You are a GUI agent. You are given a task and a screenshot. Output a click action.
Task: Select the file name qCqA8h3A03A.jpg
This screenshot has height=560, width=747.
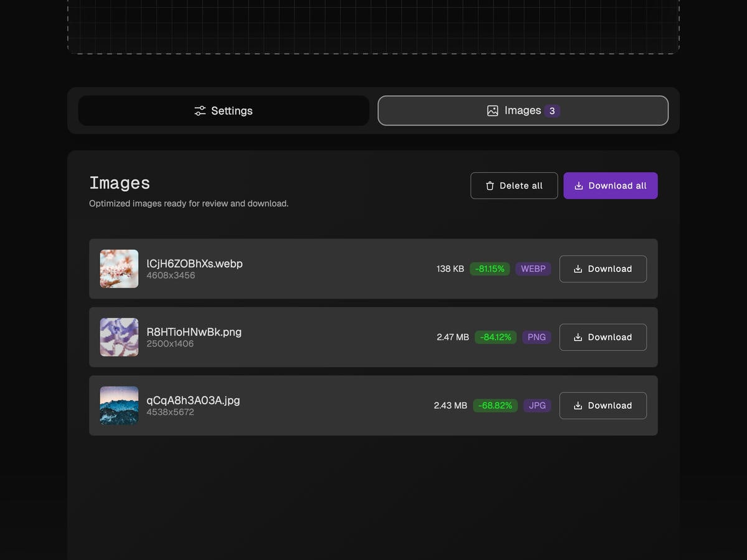[x=193, y=400]
